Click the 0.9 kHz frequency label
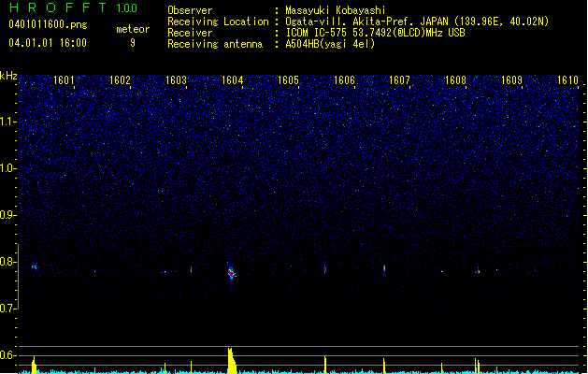The height and width of the screenshot is (374, 588). click(7, 215)
